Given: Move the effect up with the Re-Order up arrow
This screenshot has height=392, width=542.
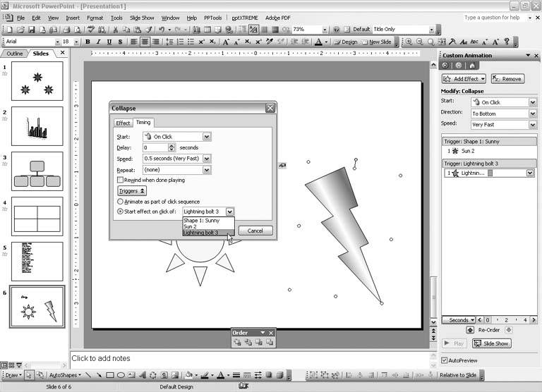Looking at the screenshot, I should pos(470,330).
